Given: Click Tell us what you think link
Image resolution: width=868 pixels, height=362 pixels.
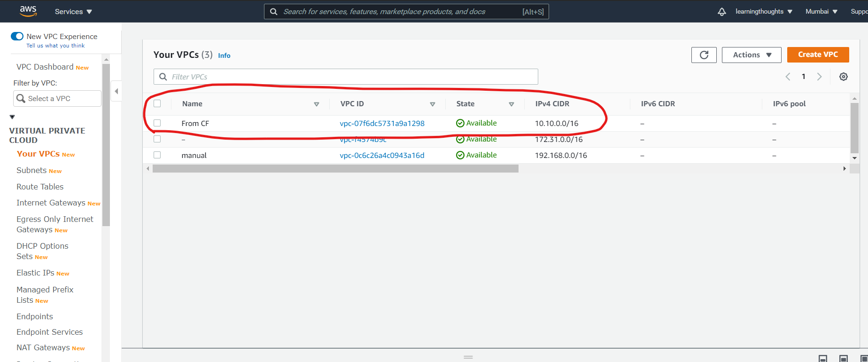Looking at the screenshot, I should click(55, 46).
